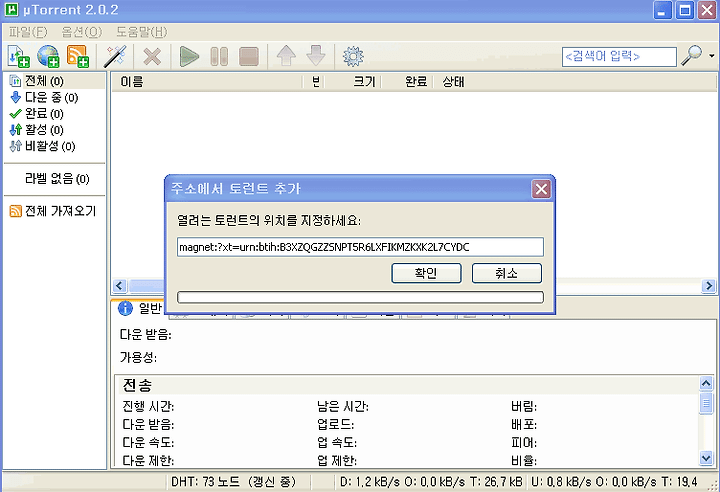Screen dimensions: 720x492
Task: Click the 완료 column header
Action: (x=409, y=82)
